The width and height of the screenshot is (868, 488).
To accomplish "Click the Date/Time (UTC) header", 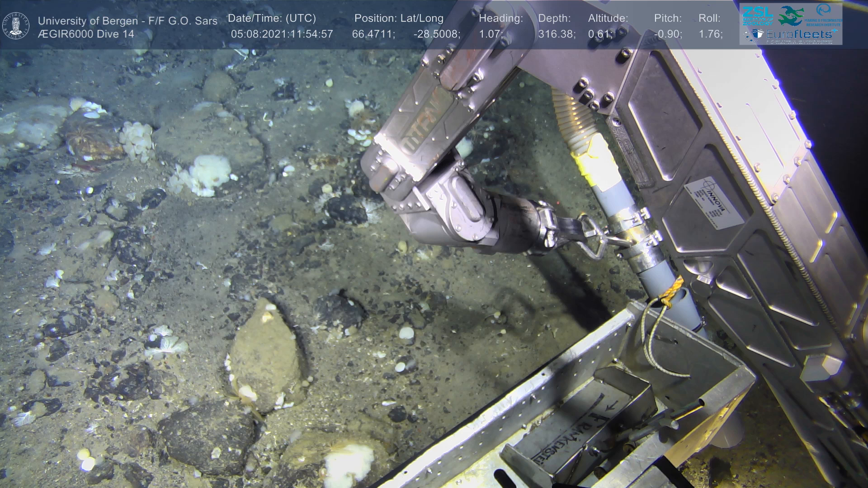I will coord(272,19).
